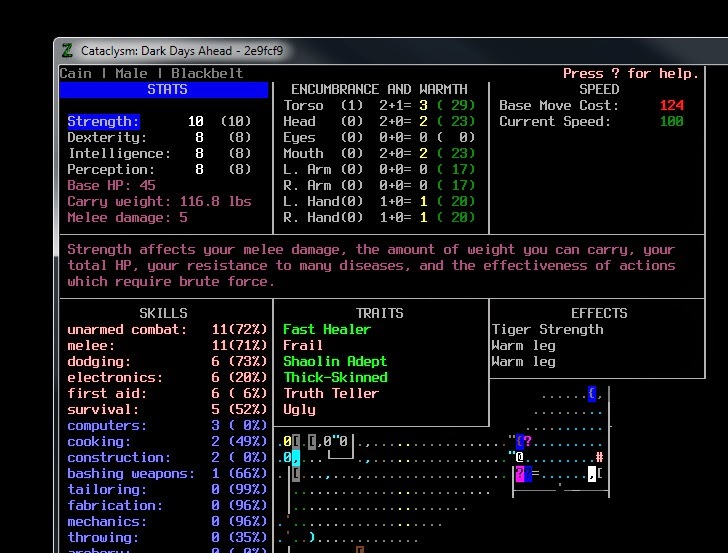This screenshot has width=728, height=553.
Task: Click the red # tile on map
Action: tap(599, 457)
